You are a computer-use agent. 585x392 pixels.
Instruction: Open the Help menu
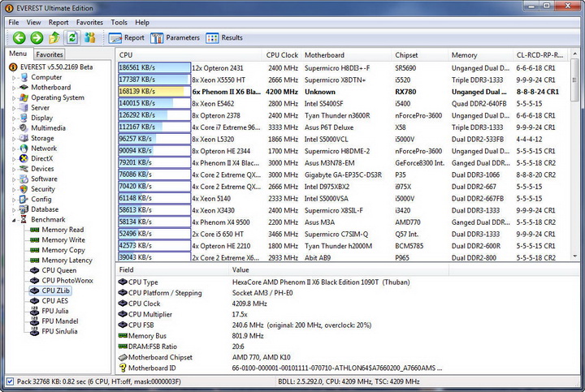tap(142, 23)
